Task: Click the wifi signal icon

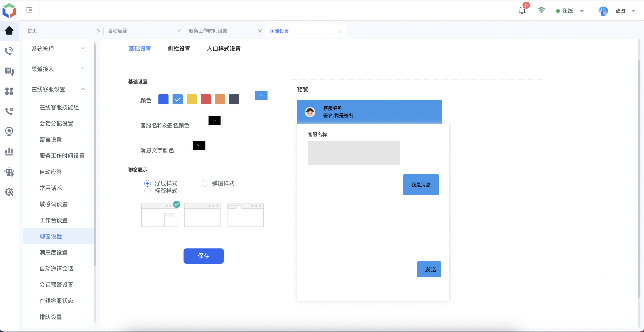Action: (541, 10)
